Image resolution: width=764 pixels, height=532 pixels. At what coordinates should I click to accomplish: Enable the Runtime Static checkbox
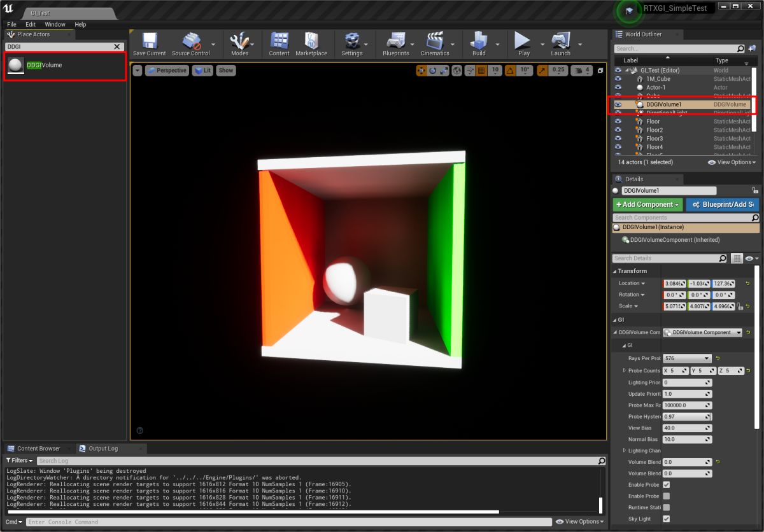point(667,507)
